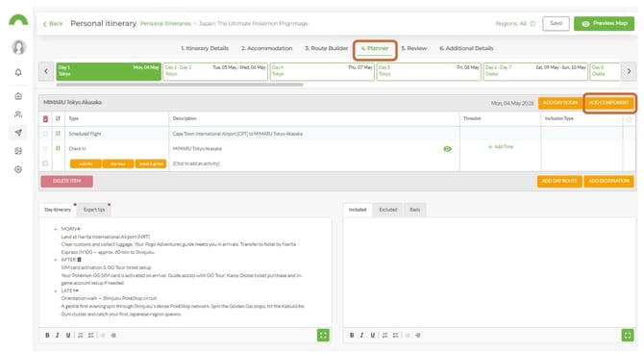Viewport: 644px width, 353px height.
Task: Click Personal Itineraries breadcrumb link
Action: click(165, 24)
